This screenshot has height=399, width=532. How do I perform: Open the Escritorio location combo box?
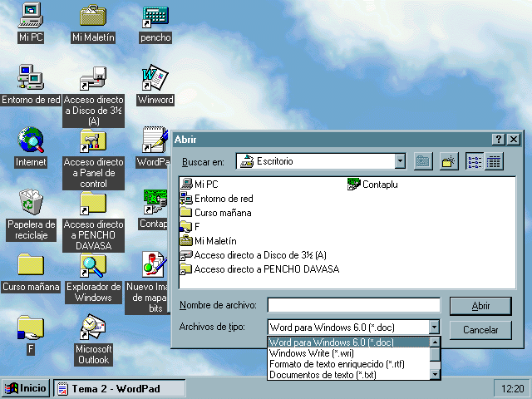321,161
